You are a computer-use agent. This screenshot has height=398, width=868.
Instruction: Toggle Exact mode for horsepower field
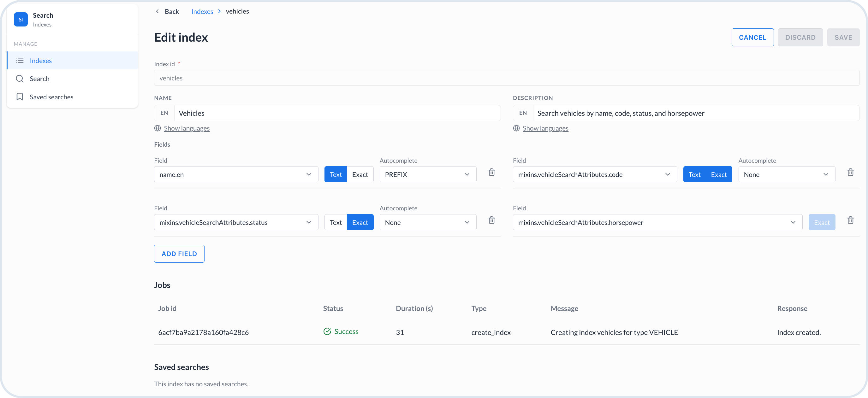[822, 223]
